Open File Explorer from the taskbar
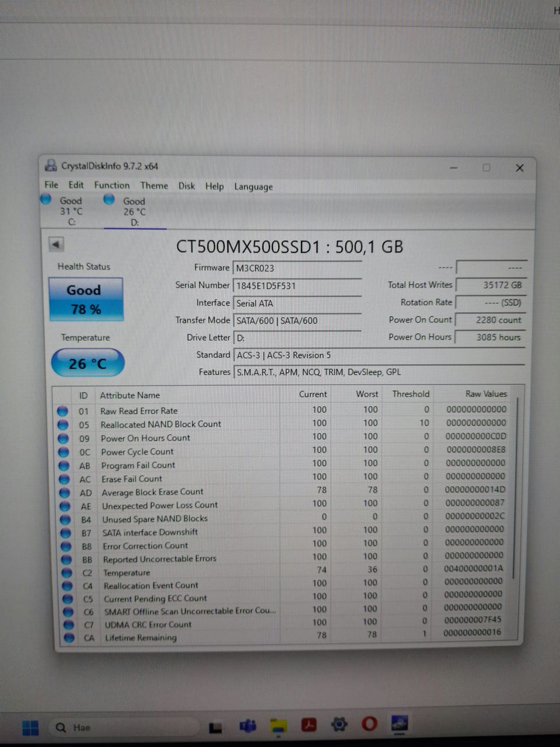 pyautogui.click(x=278, y=726)
